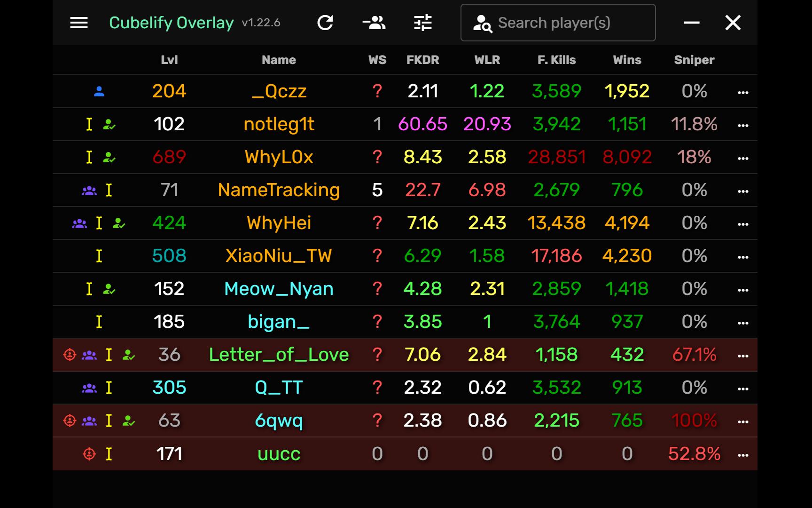Select player name _Qczz

click(x=279, y=91)
